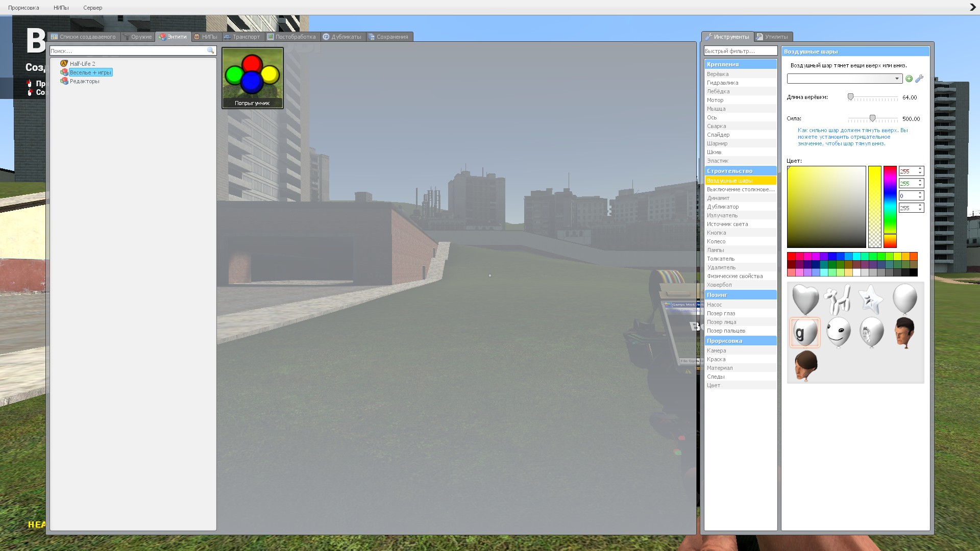Click the Сила slider track
980x551 pixels.
click(873, 119)
